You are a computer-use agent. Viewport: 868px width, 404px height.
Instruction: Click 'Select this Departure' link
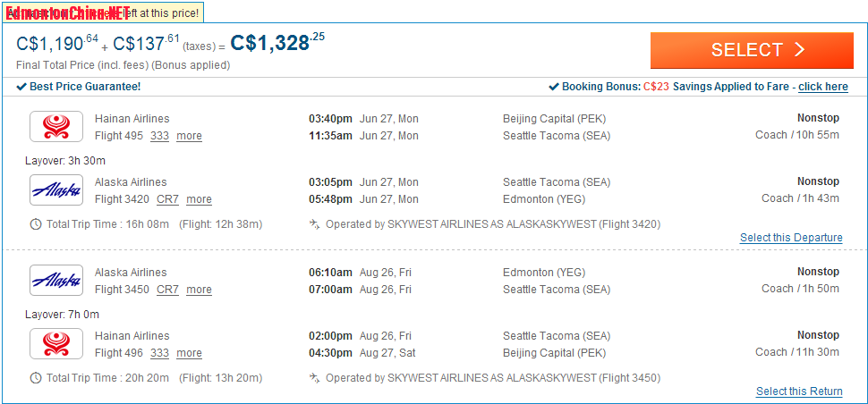click(791, 238)
